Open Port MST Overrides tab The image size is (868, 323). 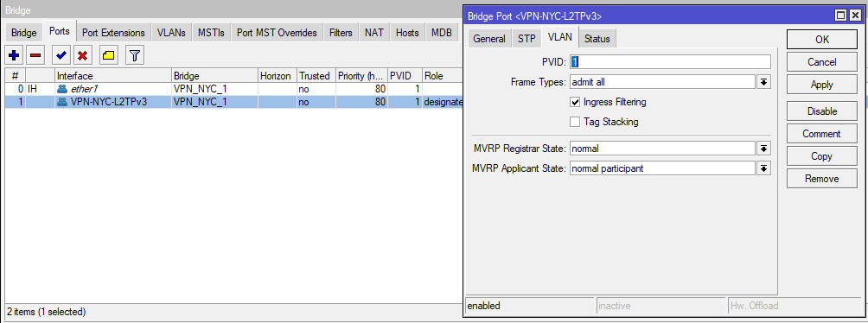pyautogui.click(x=277, y=33)
